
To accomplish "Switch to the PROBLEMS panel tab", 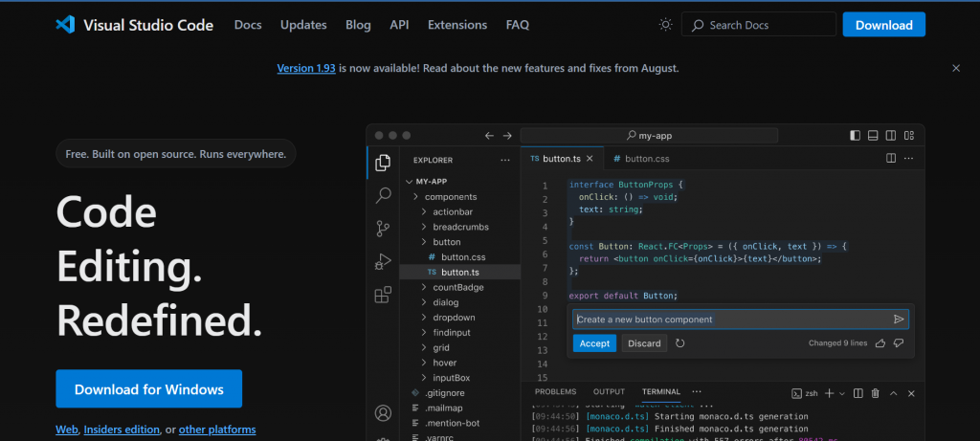I will pos(556,391).
